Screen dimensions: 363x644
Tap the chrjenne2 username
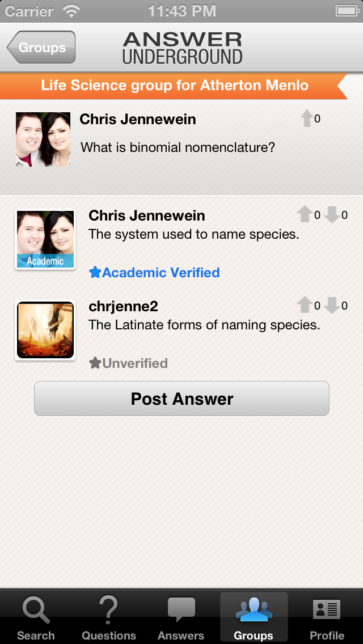coord(123,306)
